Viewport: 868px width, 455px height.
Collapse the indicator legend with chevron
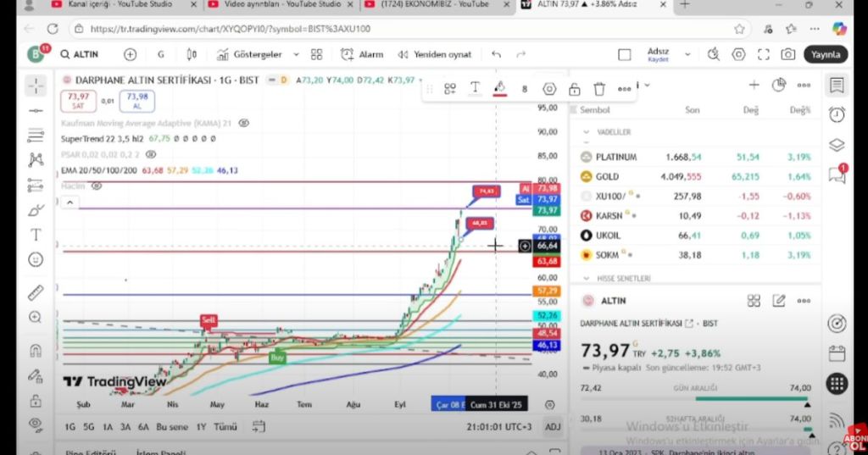coord(70,203)
